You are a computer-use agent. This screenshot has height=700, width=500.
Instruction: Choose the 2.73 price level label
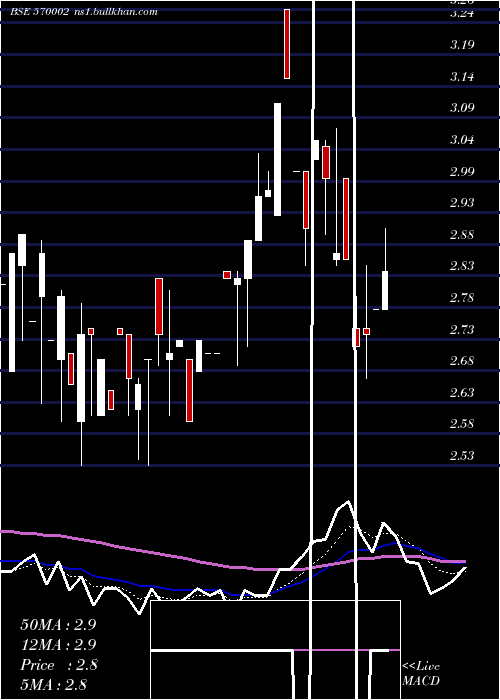pos(462,329)
